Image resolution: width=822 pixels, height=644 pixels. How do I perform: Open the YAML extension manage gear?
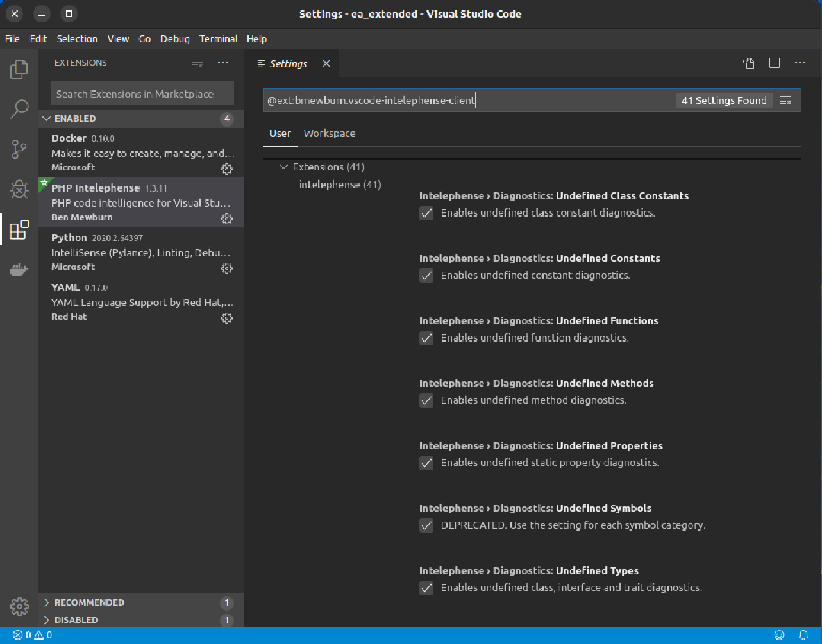[226, 318]
